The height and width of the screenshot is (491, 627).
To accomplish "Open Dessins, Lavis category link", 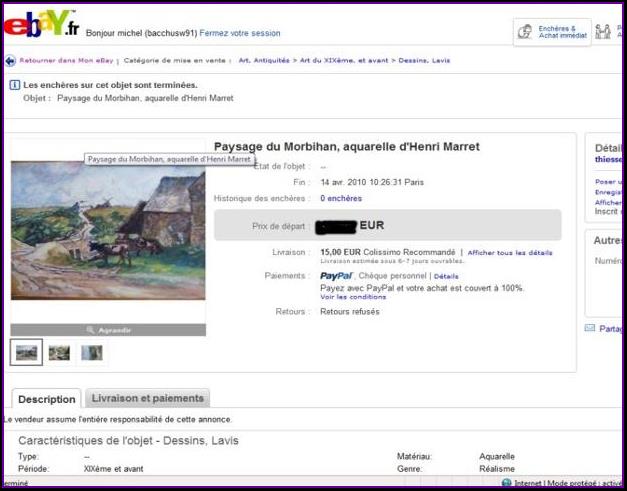I will [424, 61].
